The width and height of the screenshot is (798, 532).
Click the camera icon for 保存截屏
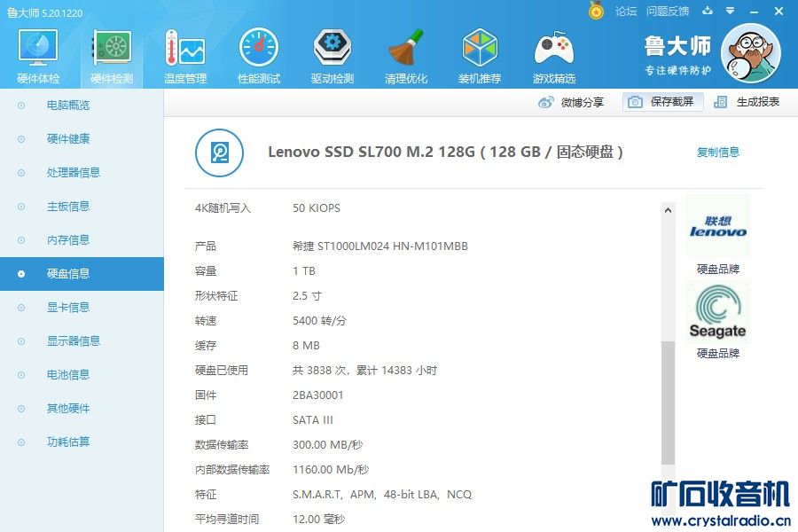pyautogui.click(x=635, y=102)
